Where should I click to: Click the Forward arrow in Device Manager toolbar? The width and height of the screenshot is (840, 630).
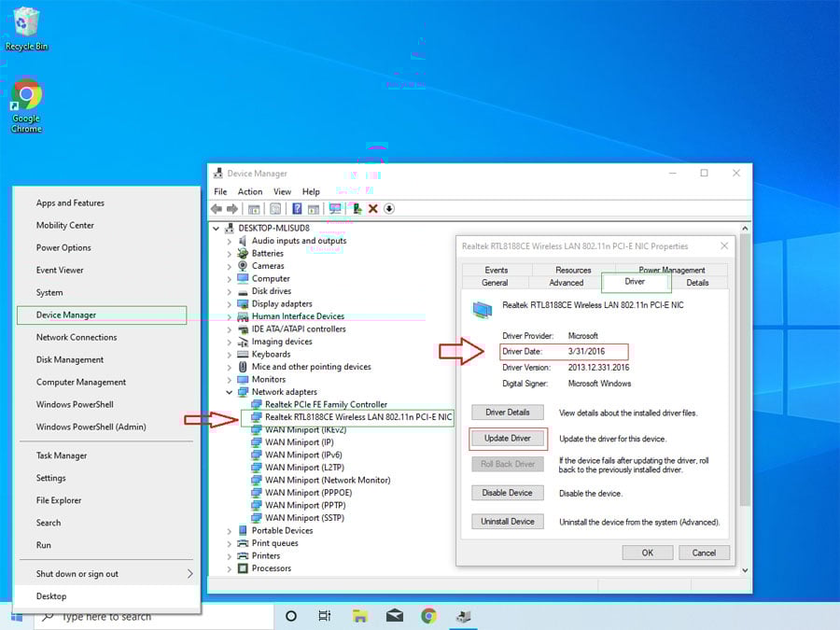(x=232, y=209)
